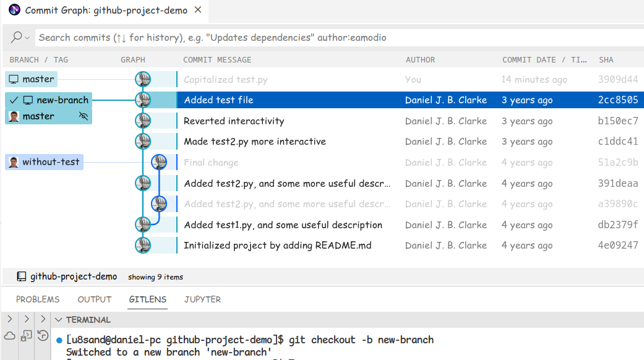Click the search magnifier icon
This screenshot has width=644, height=360.
(17, 38)
